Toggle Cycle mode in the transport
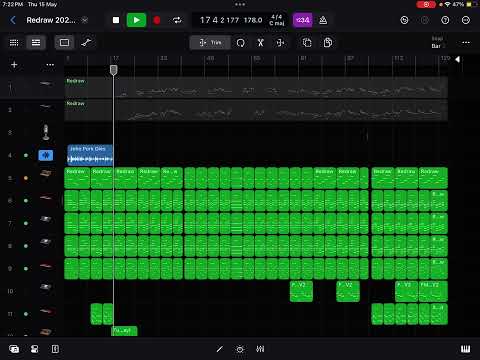 177,20
